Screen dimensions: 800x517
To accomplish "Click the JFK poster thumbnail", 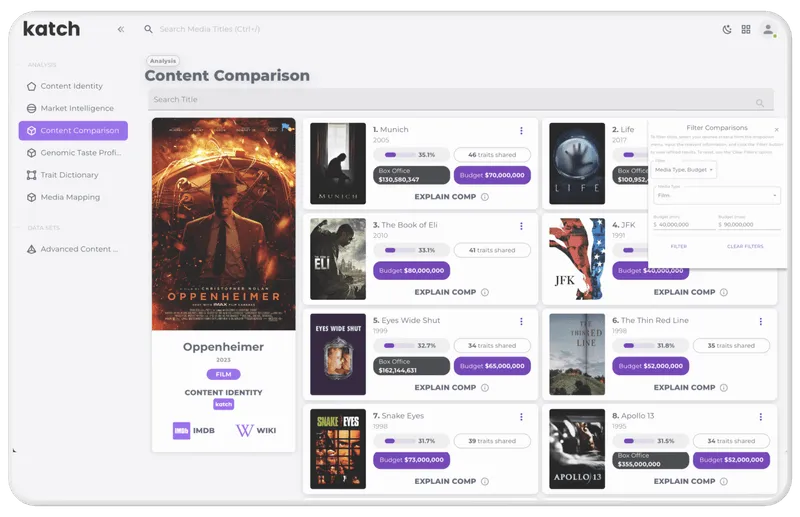I will click(577, 259).
